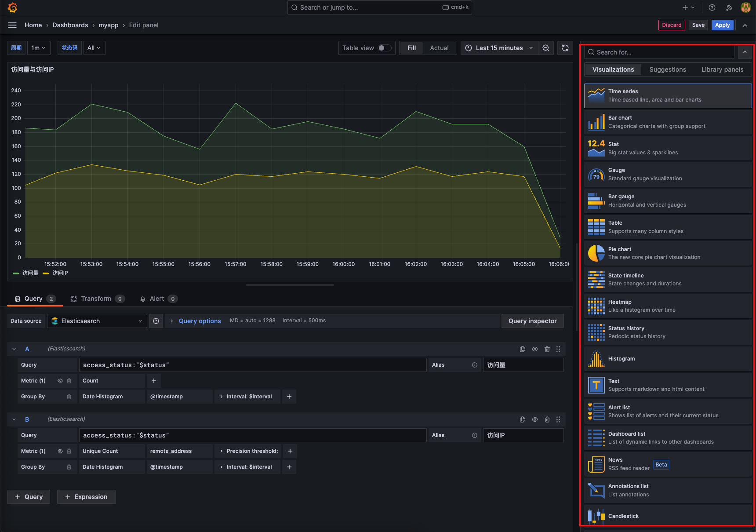Refresh the dashboard with the refresh icon
The width and height of the screenshot is (756, 532).
(x=565, y=48)
